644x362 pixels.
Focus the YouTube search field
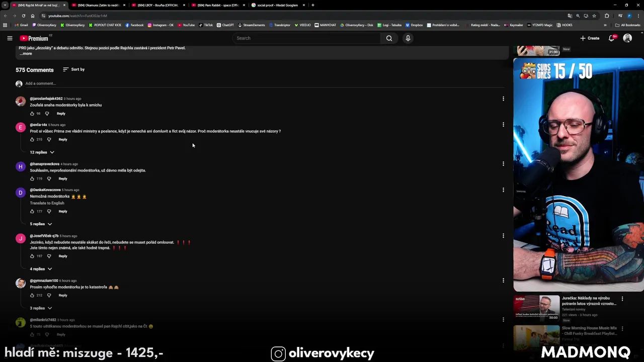click(x=307, y=38)
